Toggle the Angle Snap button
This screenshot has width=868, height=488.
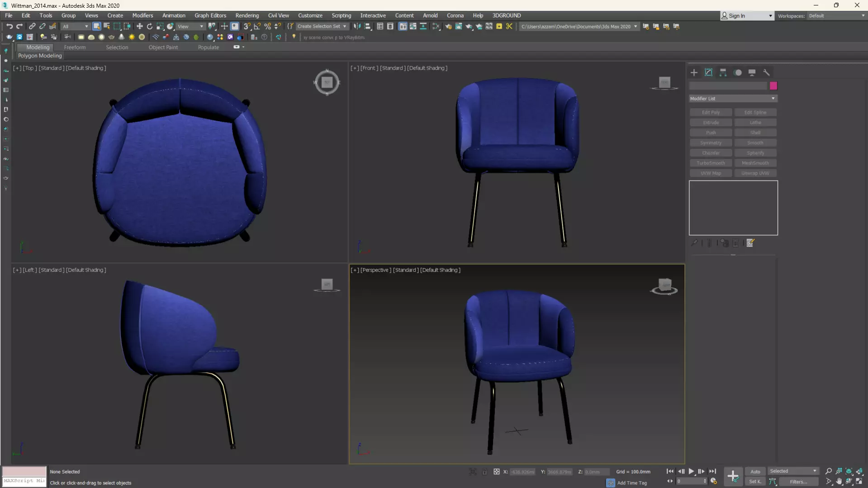tap(257, 26)
